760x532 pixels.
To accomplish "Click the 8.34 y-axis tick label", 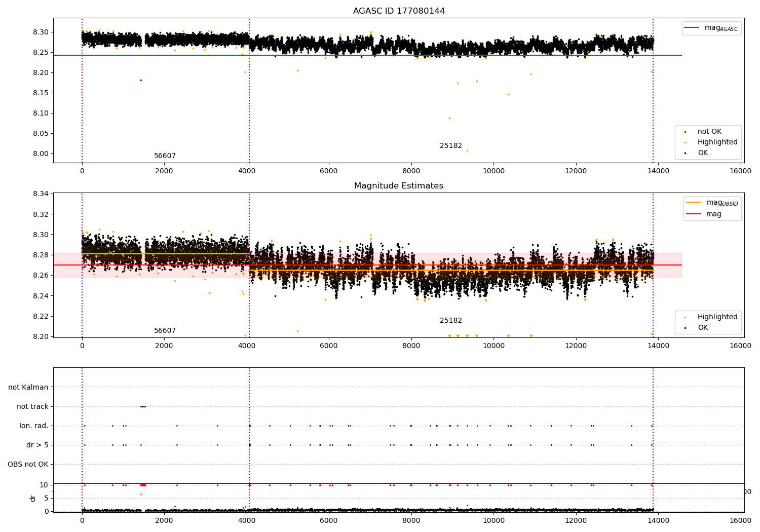I will point(40,194).
